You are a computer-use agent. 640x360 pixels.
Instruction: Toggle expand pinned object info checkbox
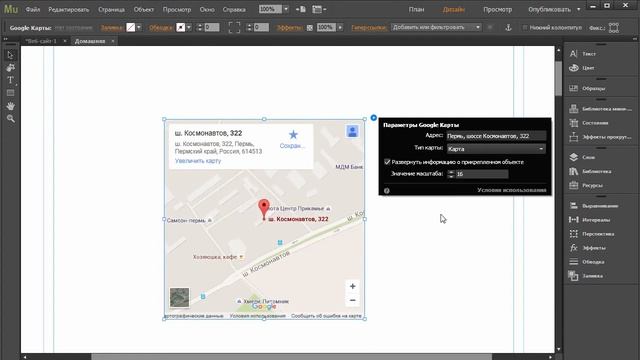387,162
